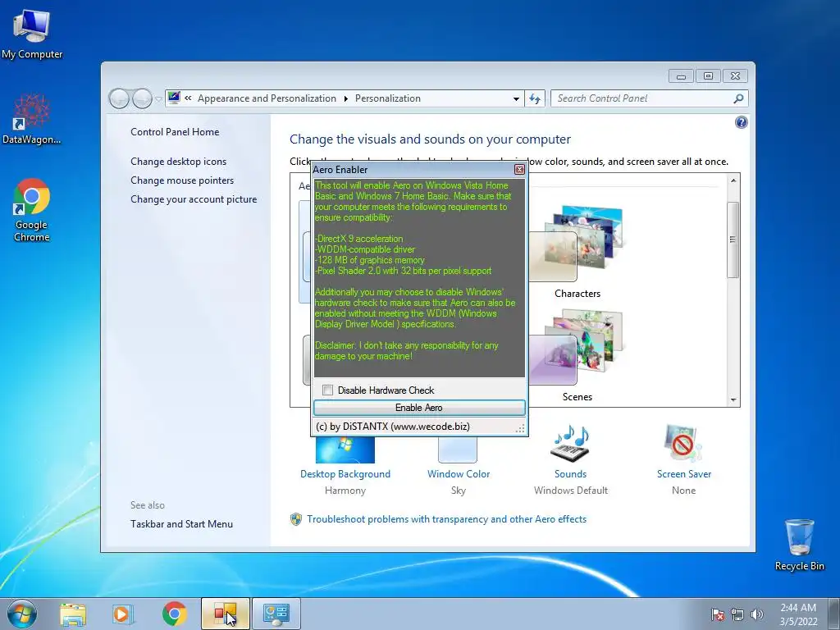Viewport: 840px width, 630px height.
Task: Maximize the Personalization window
Action: (x=708, y=76)
